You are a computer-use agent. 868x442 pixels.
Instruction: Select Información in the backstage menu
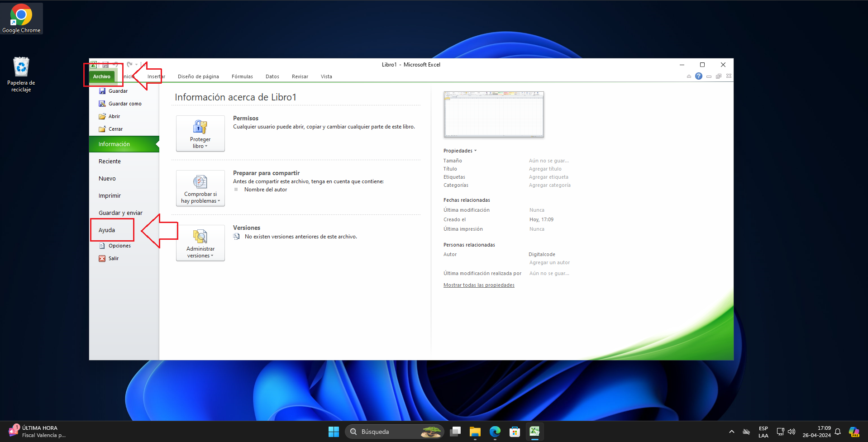[124, 144]
